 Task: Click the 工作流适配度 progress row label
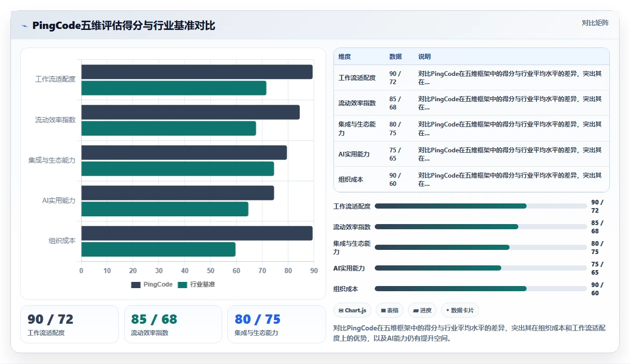coord(352,206)
